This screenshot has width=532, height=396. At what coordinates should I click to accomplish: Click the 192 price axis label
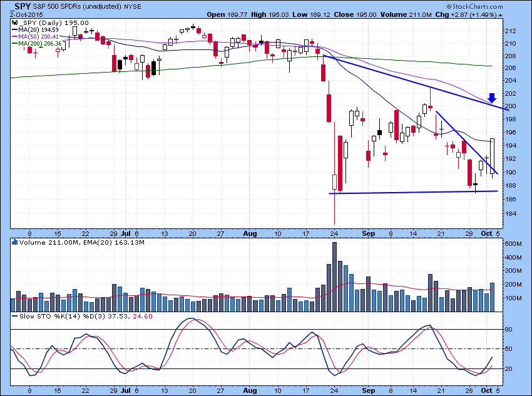click(x=511, y=159)
